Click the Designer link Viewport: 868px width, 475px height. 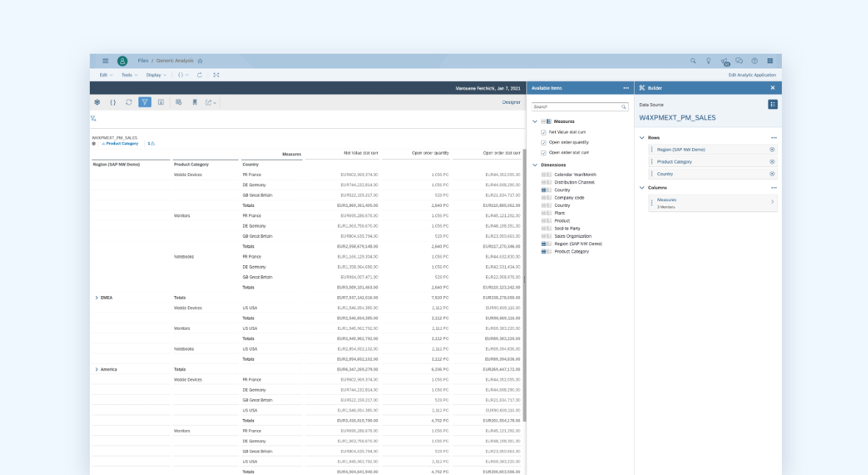point(511,102)
